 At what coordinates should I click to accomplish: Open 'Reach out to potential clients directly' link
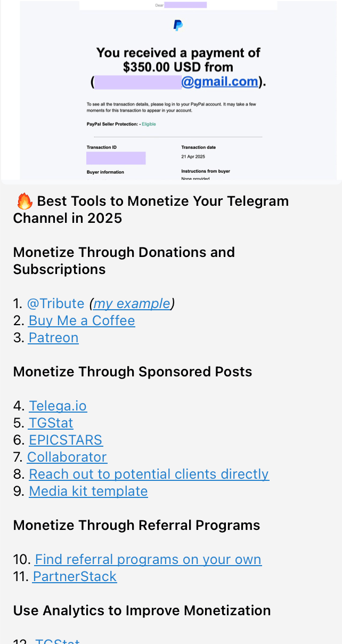click(149, 474)
